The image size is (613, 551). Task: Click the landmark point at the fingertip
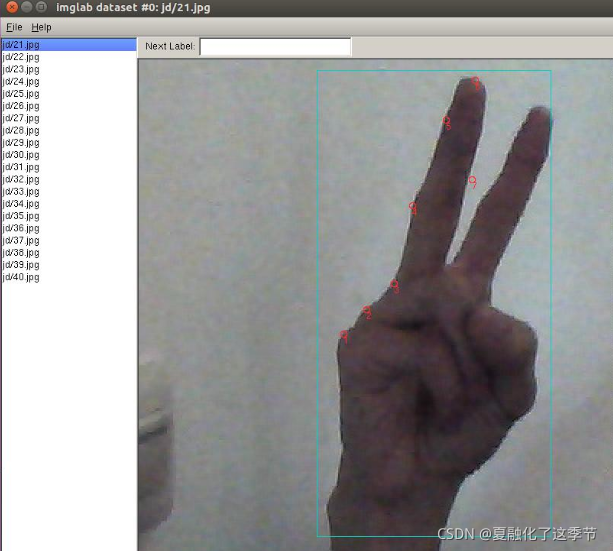click(475, 81)
